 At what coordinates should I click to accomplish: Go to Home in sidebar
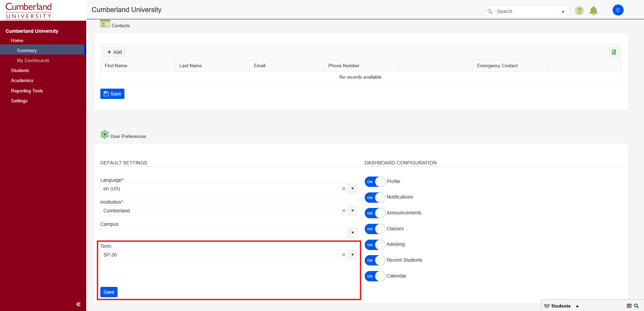tap(17, 40)
